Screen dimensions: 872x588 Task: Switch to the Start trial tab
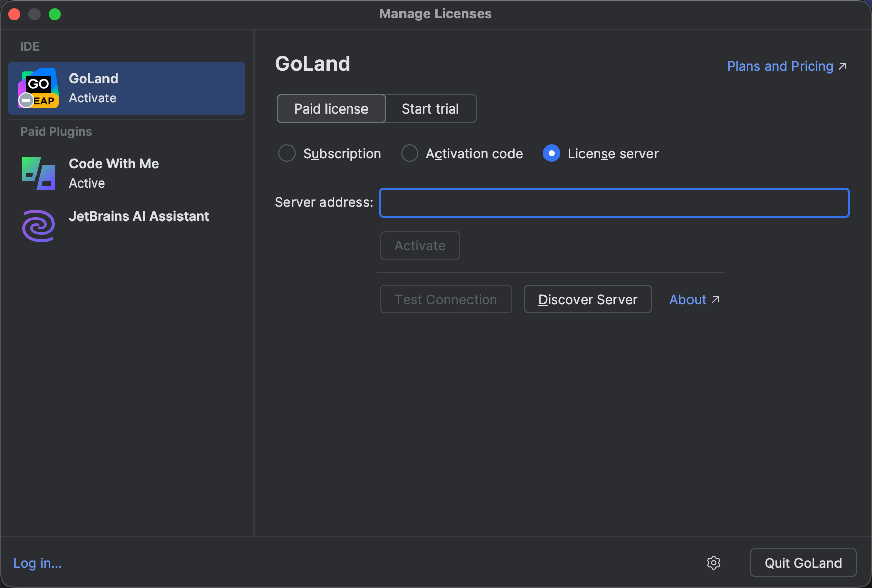(430, 108)
